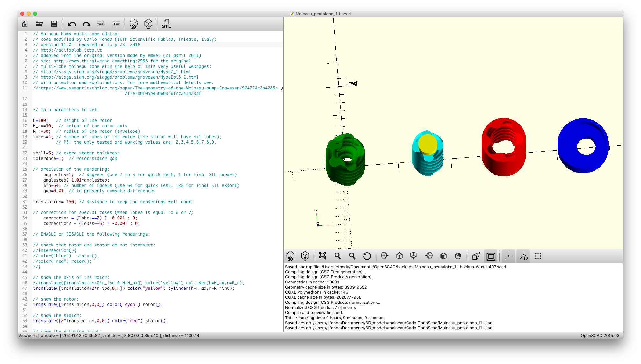Redo the last edit
This screenshot has height=364, width=641.
[x=87, y=24]
